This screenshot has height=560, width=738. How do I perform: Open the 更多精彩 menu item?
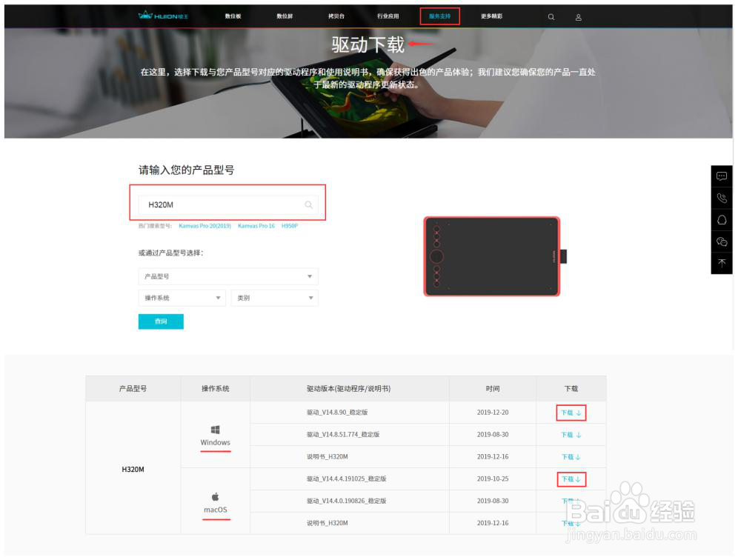point(491,16)
